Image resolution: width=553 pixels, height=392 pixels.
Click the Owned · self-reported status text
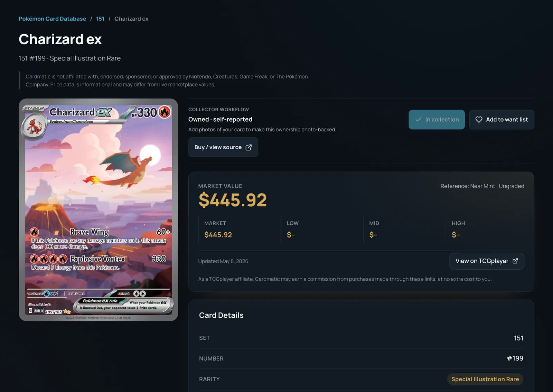pos(220,119)
